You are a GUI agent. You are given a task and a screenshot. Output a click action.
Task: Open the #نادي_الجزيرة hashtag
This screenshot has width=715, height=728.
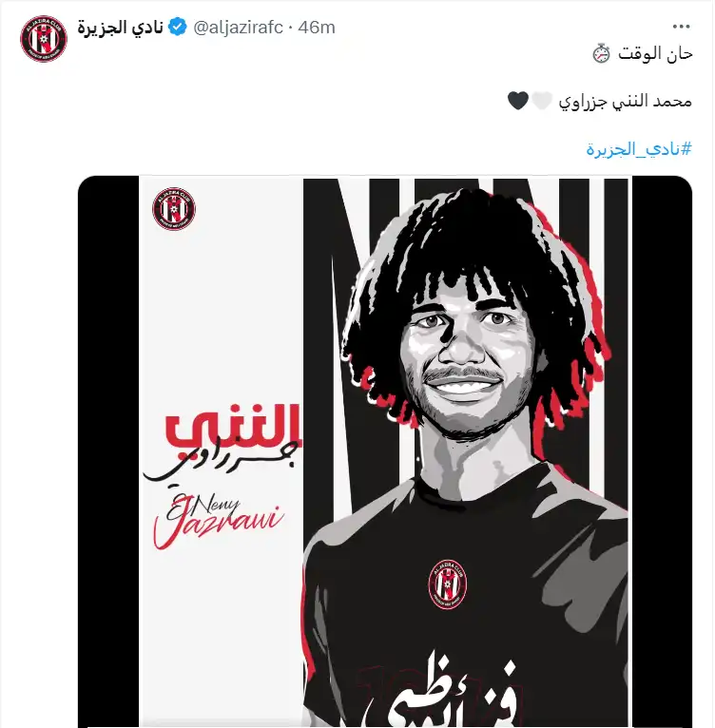[x=639, y=149]
